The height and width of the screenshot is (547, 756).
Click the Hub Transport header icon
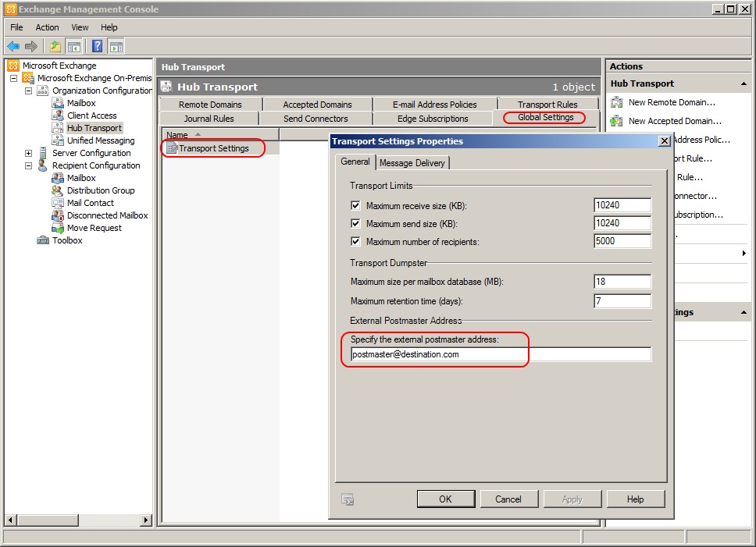click(x=167, y=87)
